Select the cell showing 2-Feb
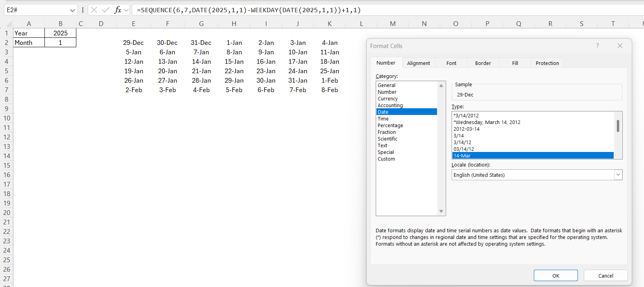The image size is (644, 287). coord(133,90)
